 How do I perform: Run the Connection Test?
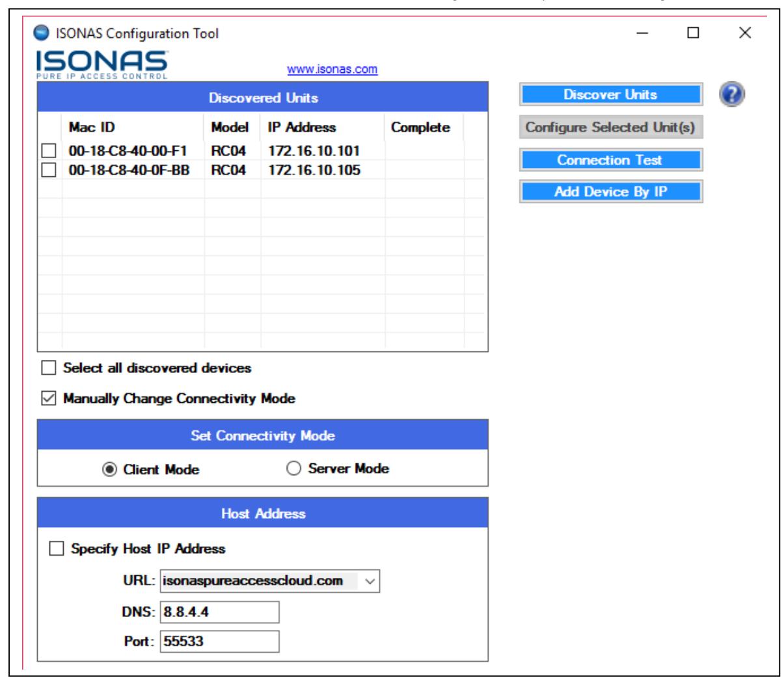pos(611,160)
